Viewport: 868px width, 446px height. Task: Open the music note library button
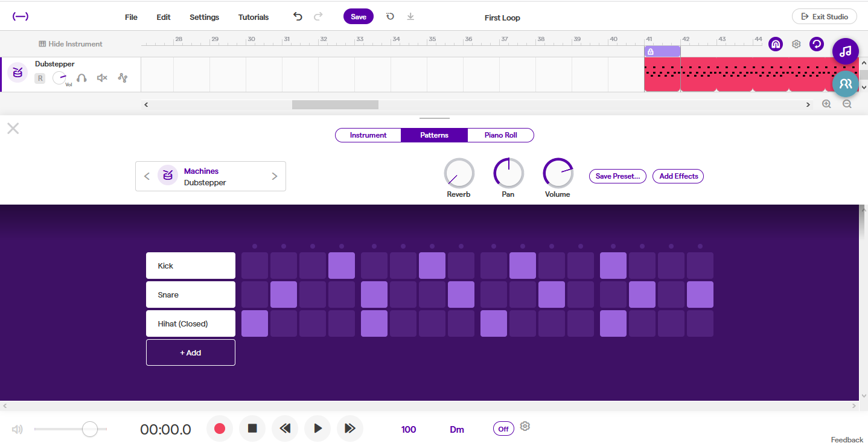[x=845, y=51]
